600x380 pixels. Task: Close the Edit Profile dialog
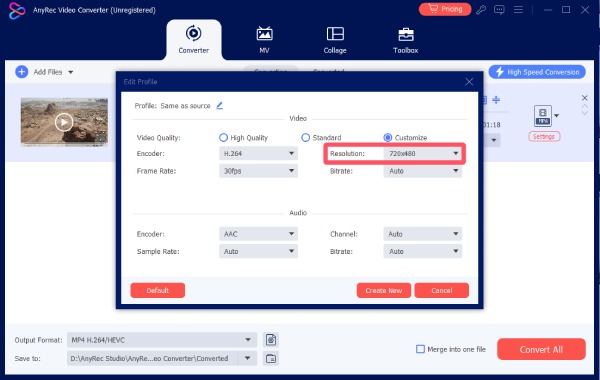click(x=469, y=82)
